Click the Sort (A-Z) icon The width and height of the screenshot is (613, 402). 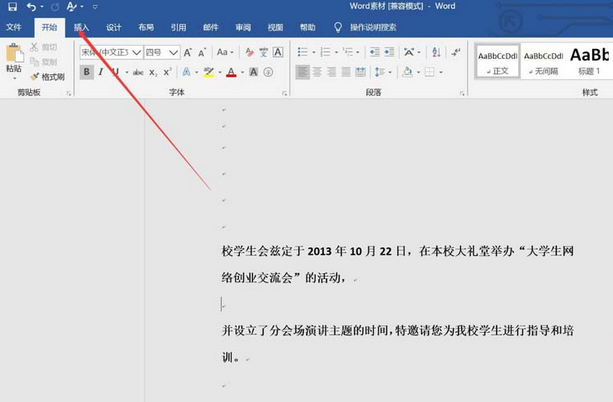pyautogui.click(x=434, y=51)
